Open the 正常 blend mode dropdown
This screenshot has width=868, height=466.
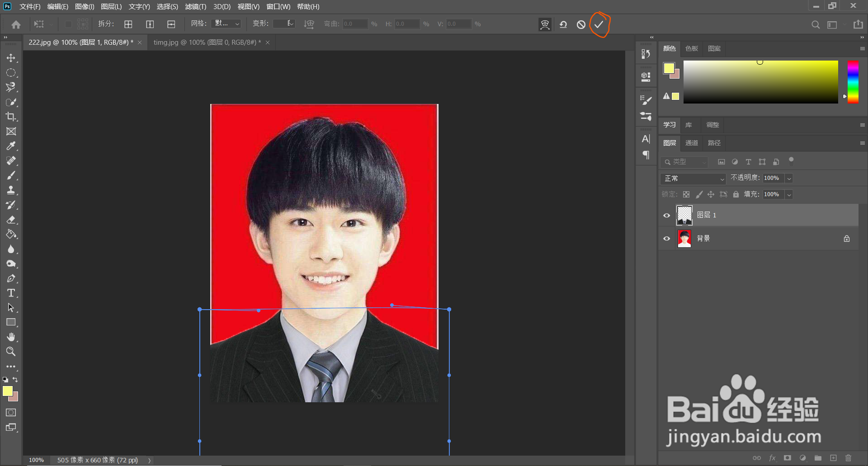pyautogui.click(x=693, y=179)
